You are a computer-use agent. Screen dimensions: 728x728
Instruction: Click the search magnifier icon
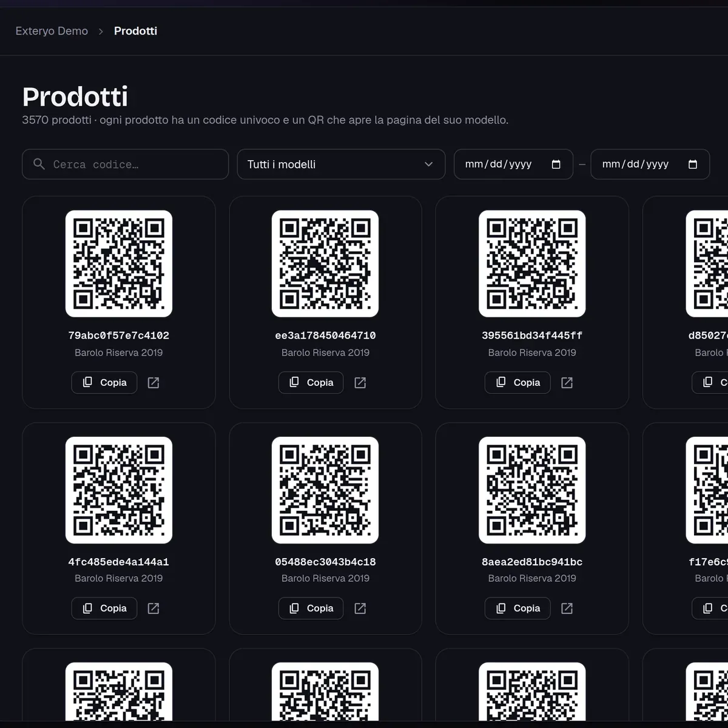[39, 164]
